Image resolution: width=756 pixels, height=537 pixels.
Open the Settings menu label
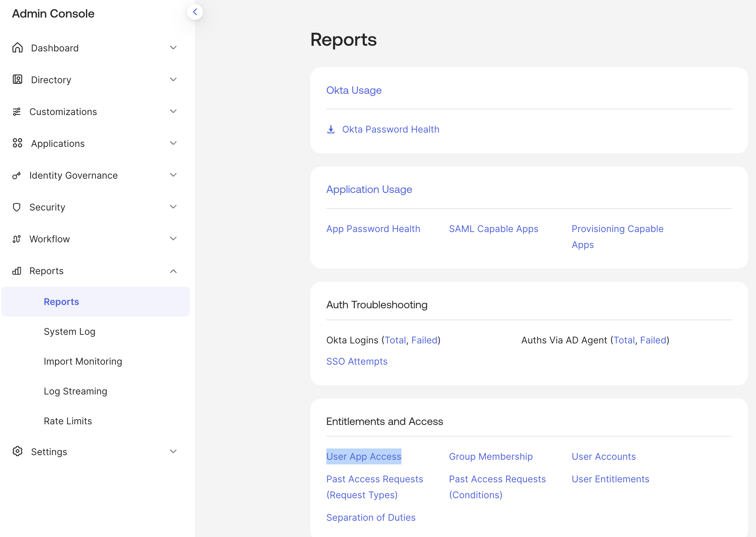pyautogui.click(x=49, y=452)
